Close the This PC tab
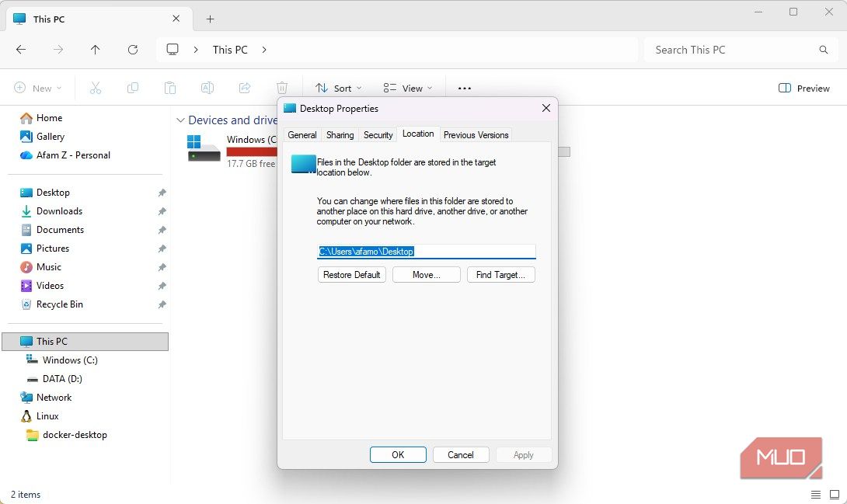This screenshot has height=504, width=847. pos(176,19)
